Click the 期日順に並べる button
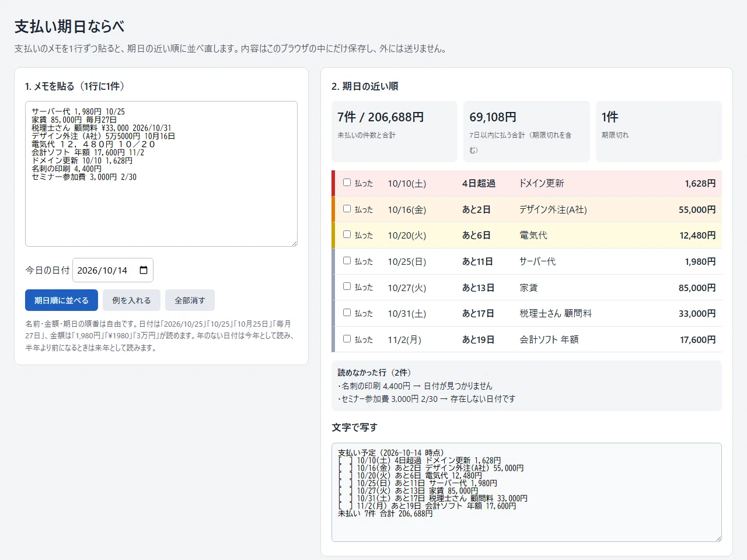The height and width of the screenshot is (560, 747). 61,300
